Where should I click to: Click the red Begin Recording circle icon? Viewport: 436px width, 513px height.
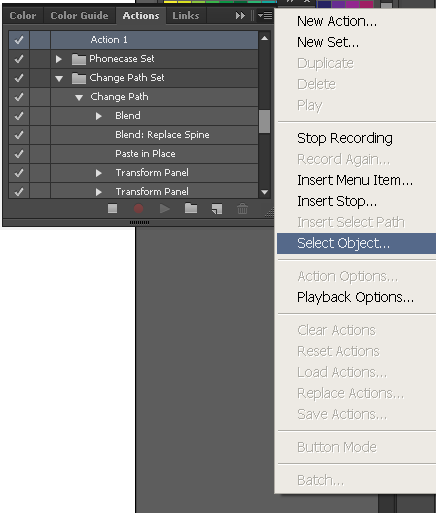(138, 209)
